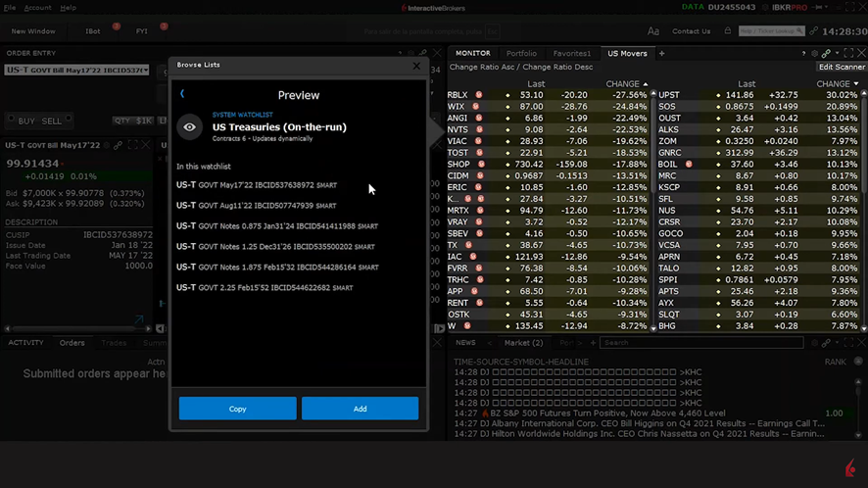868x488 pixels.
Task: Close the Browse Lists dialog
Action: point(416,66)
